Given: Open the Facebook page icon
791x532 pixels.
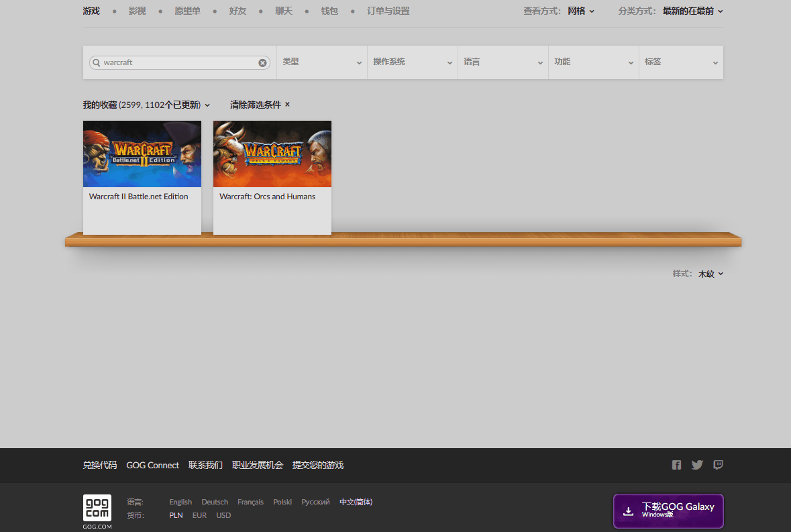Looking at the screenshot, I should 676,465.
